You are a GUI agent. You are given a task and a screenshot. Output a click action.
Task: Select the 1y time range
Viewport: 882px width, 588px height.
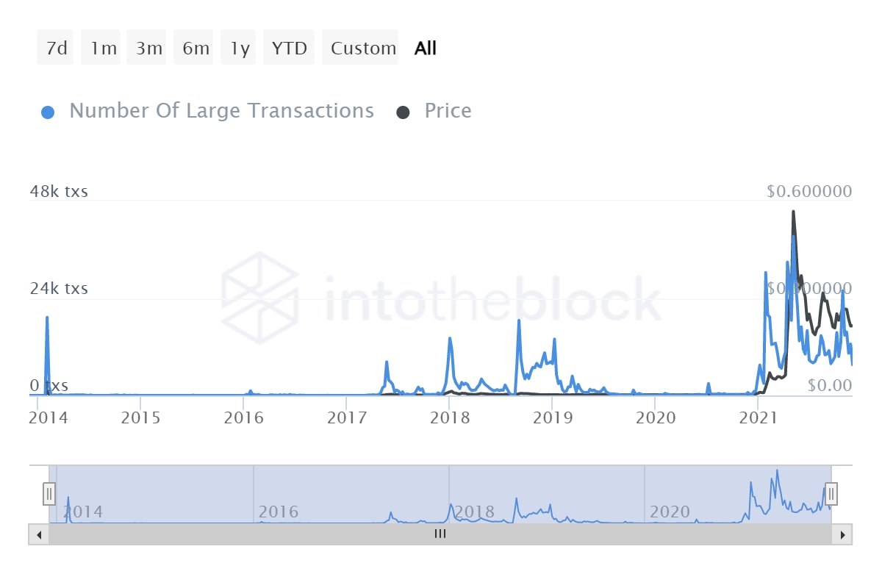coord(237,47)
